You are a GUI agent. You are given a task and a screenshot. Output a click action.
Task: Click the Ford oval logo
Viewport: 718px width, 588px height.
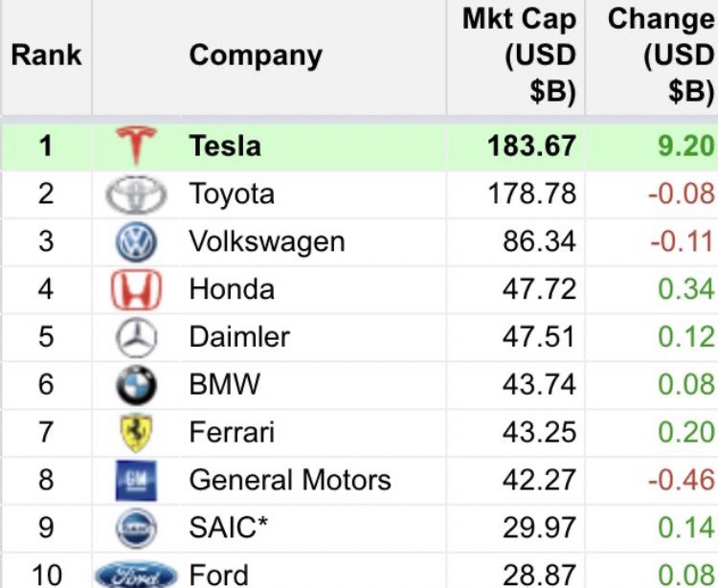tap(136, 576)
